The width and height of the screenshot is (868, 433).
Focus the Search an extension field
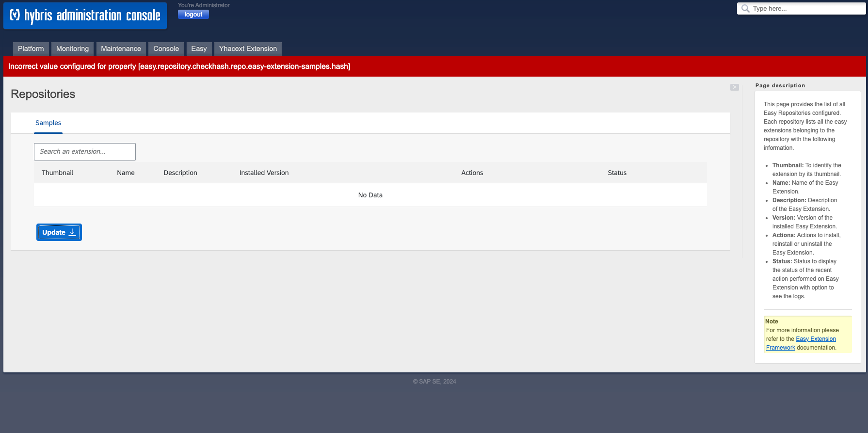coord(85,152)
